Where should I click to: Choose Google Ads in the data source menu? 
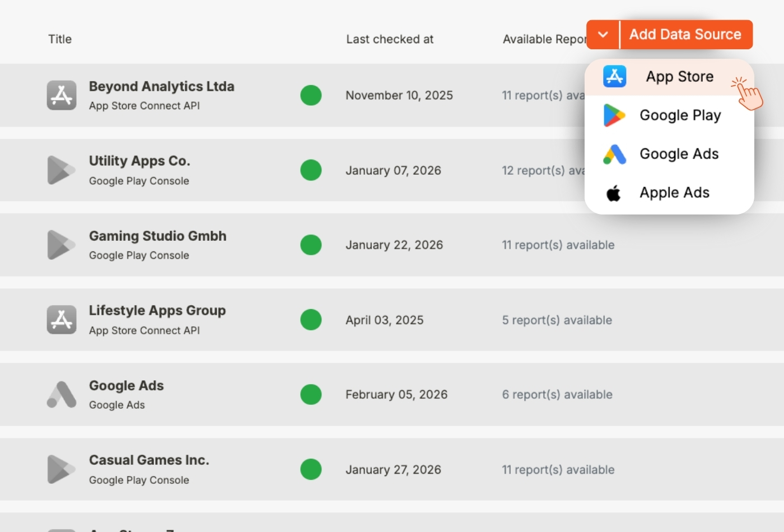click(x=679, y=153)
